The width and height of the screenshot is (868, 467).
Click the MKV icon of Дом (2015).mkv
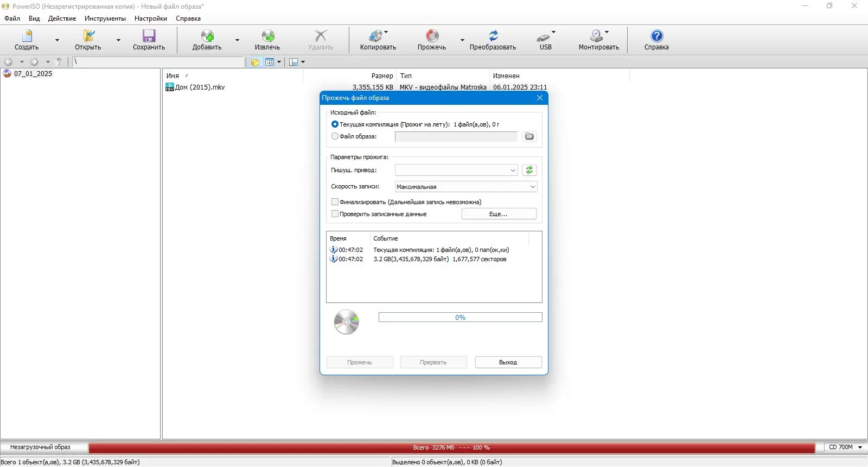[x=170, y=87]
